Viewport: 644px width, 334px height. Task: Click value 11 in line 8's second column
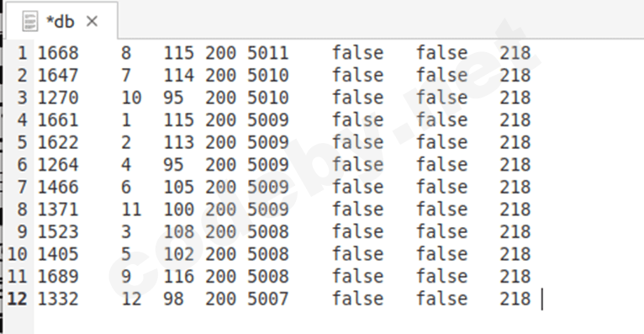pyautogui.click(x=131, y=209)
